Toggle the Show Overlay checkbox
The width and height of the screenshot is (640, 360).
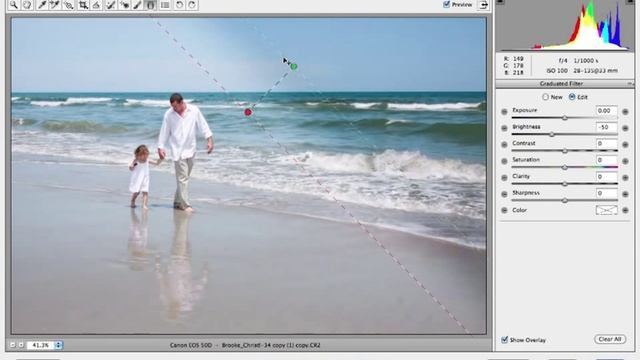point(504,340)
